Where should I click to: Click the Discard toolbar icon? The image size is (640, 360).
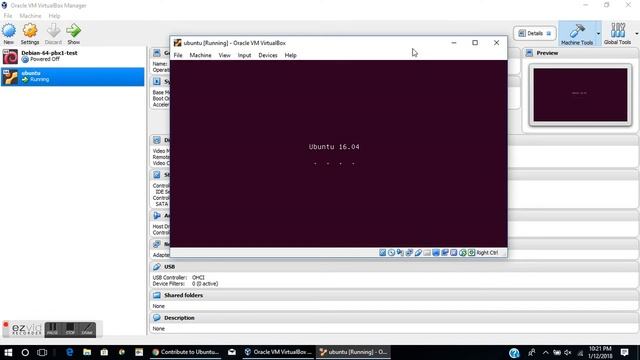coord(53,33)
